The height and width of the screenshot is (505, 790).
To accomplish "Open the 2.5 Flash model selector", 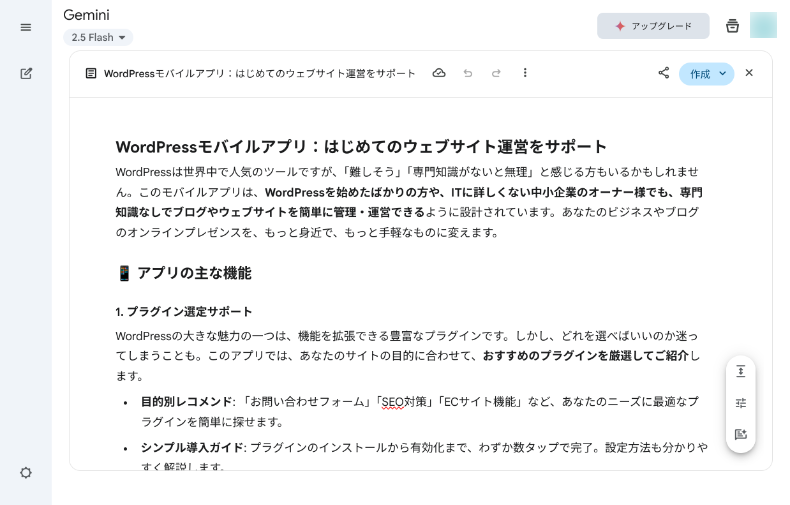I will coord(98,37).
